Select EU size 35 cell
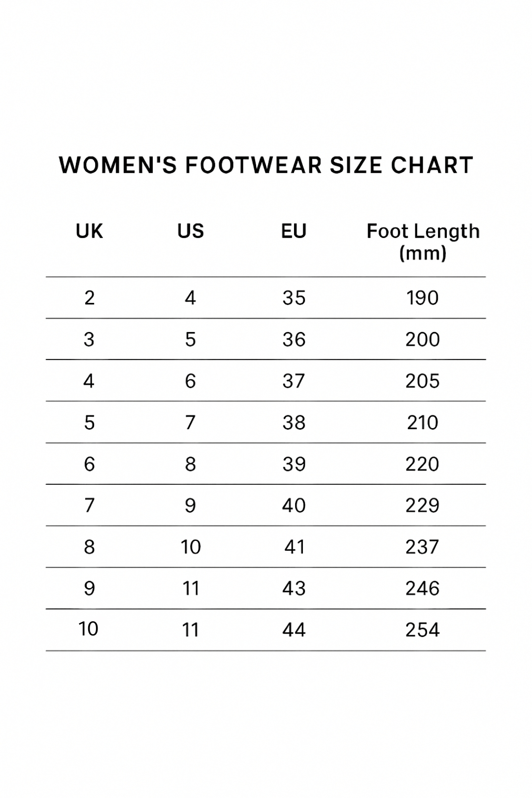Image resolution: width=532 pixels, height=798 pixels. click(294, 298)
